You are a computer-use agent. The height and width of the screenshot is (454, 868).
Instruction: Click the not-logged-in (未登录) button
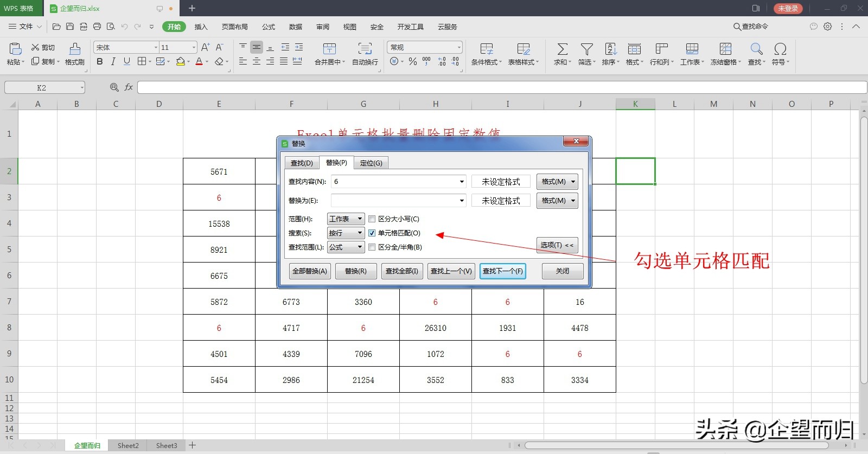coord(788,8)
